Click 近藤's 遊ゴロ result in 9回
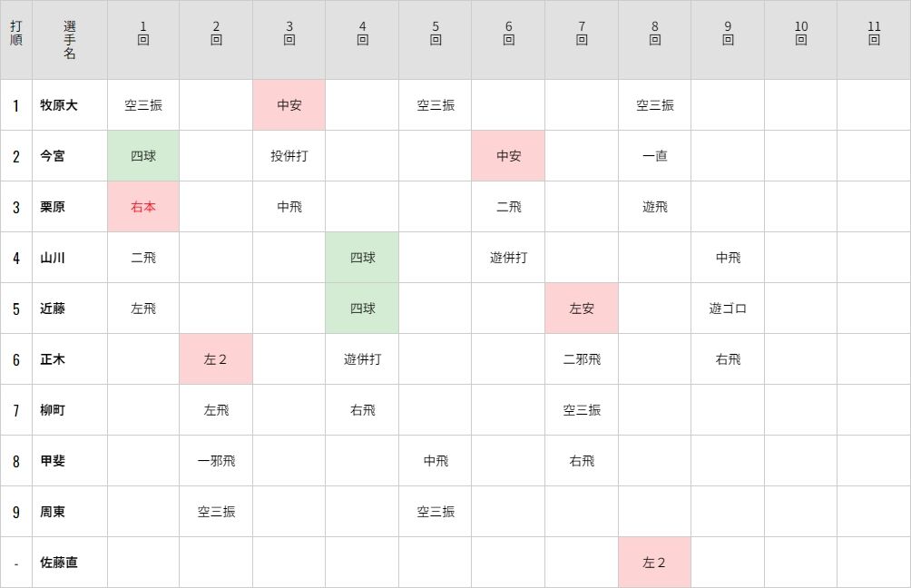Screen dimensions: 911x588 point(728,309)
